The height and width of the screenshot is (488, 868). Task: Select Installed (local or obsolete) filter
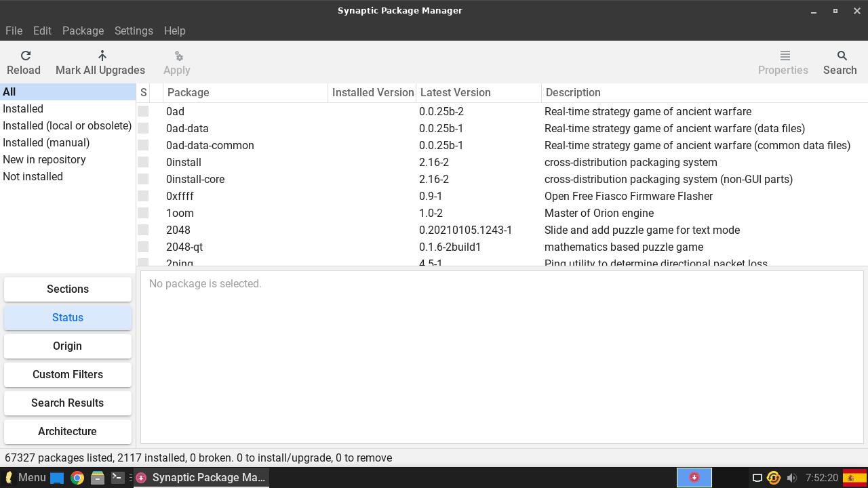click(x=68, y=125)
